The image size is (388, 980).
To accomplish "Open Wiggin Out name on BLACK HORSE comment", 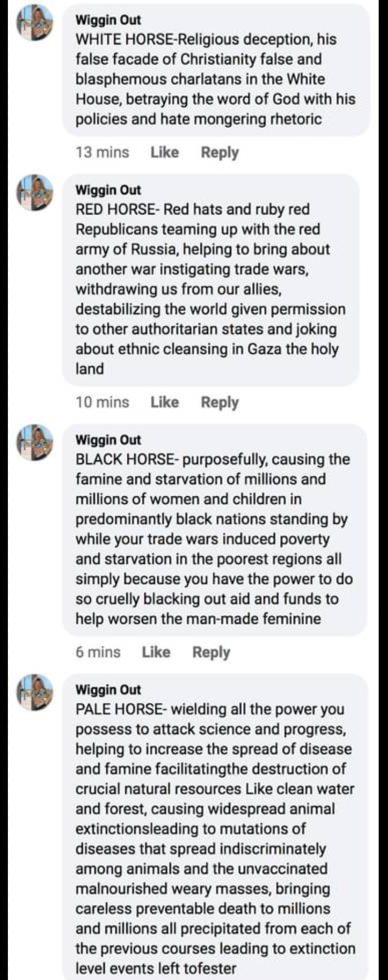I will point(108,440).
